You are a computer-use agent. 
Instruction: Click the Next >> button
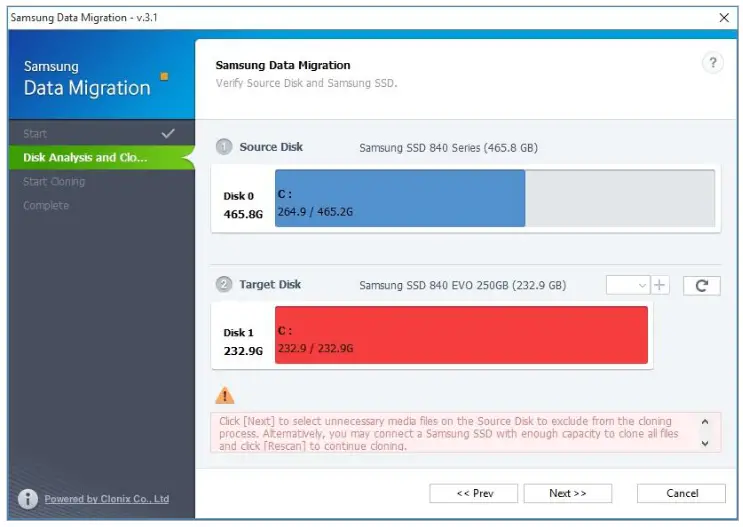[x=568, y=493]
